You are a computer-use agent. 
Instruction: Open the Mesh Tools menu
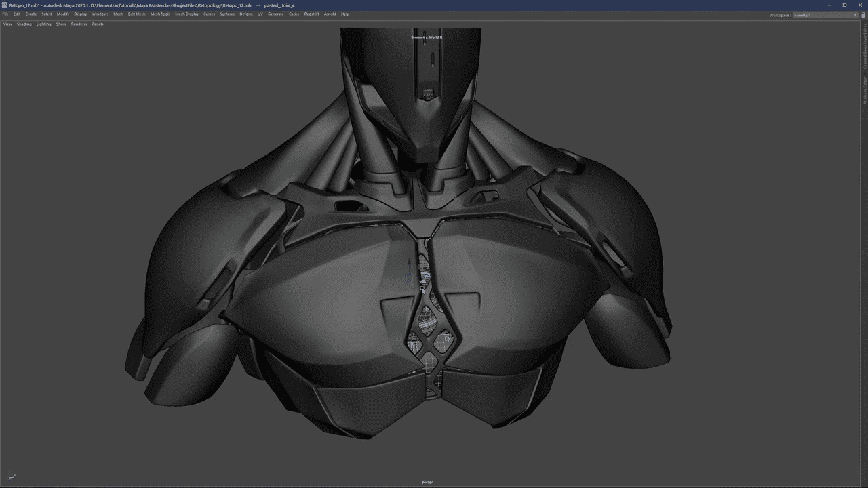tap(160, 14)
